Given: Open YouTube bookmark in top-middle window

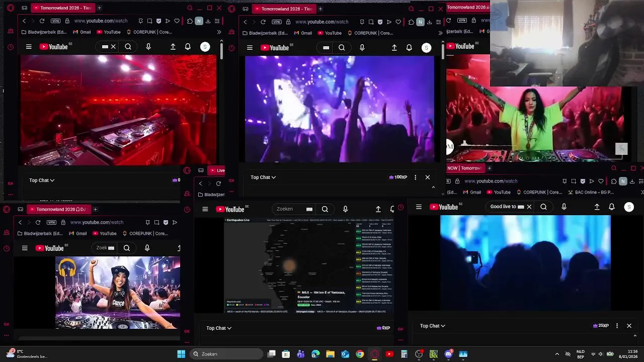Looking at the screenshot, I should pos(329,33).
